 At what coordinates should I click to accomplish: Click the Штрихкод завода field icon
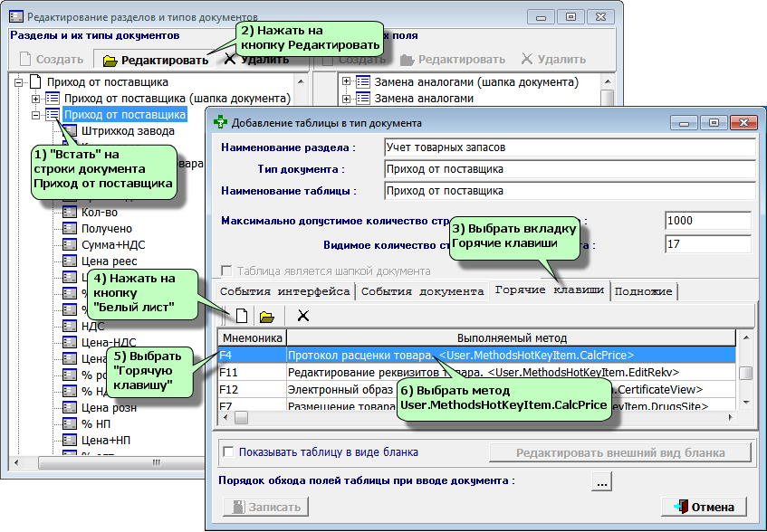[70, 131]
